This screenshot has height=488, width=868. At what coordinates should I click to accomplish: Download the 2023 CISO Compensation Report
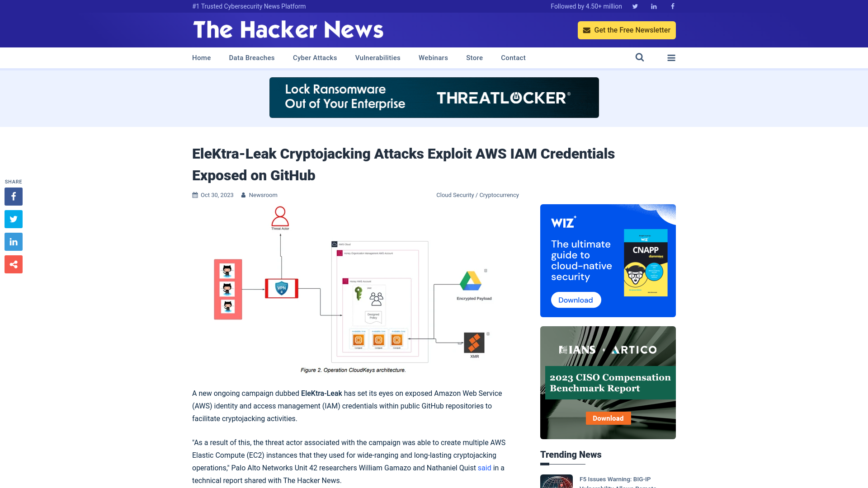click(x=608, y=418)
